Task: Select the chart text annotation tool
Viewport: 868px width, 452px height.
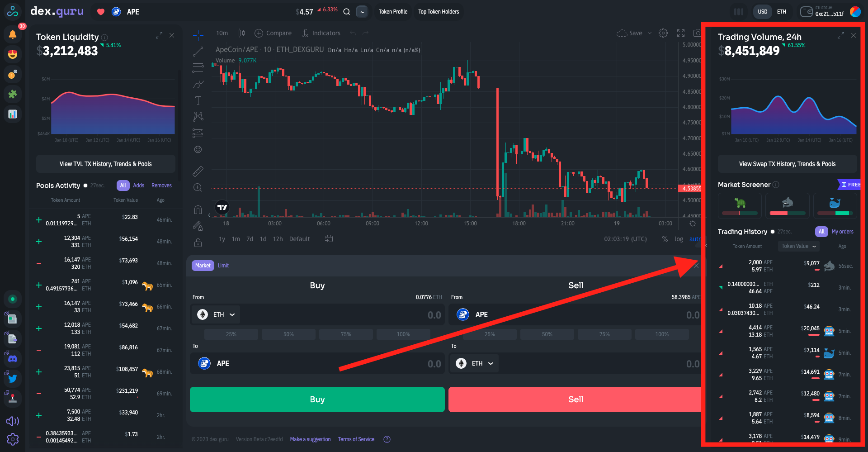Action: click(x=198, y=100)
